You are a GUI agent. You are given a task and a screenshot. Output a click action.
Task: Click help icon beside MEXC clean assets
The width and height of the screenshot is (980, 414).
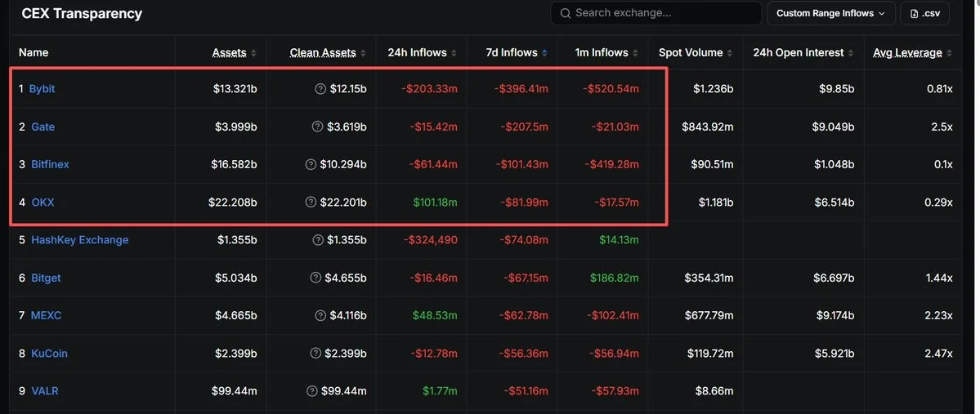(x=320, y=315)
